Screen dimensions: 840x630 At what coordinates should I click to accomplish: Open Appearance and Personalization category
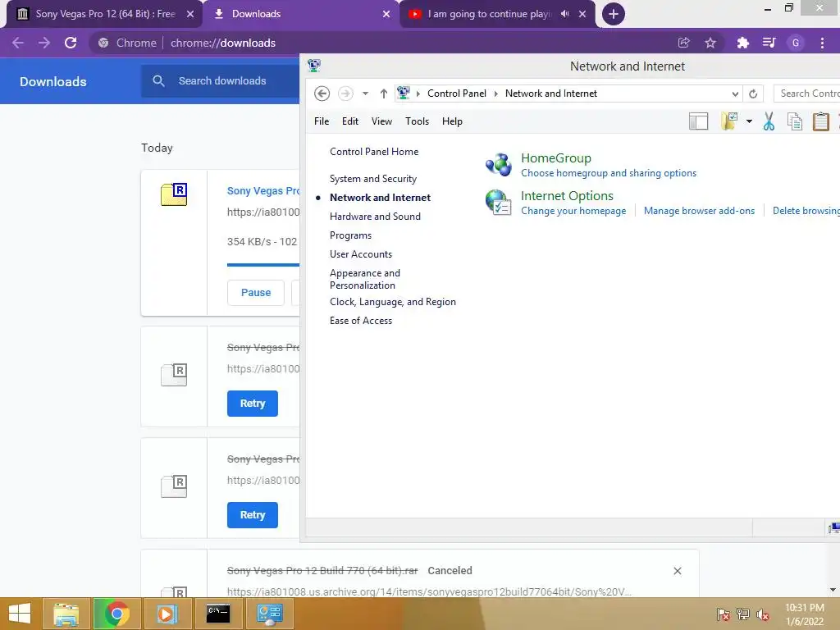pos(365,279)
